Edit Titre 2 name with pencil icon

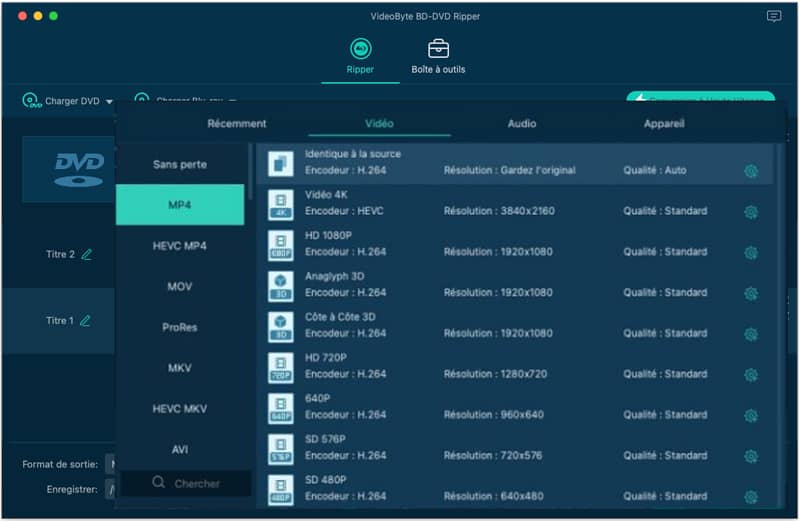pos(87,255)
